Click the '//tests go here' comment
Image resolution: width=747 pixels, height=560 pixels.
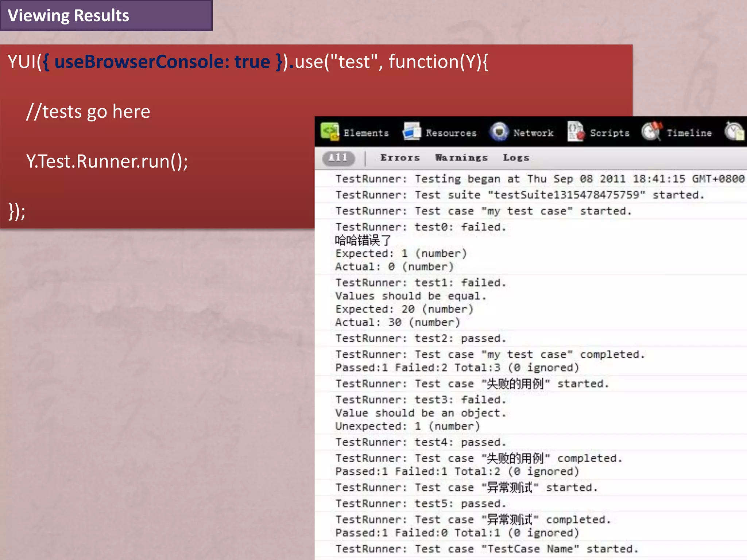point(88,112)
